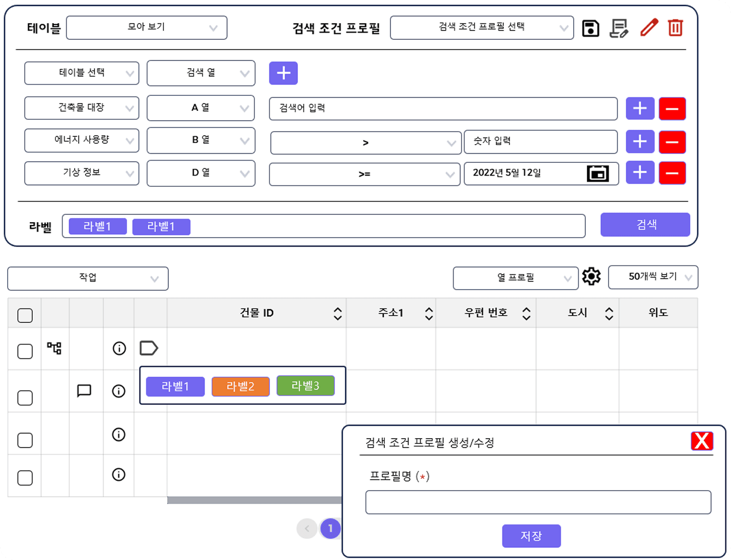This screenshot has height=560, width=731.
Task: Open the > operator dropdown
Action: pos(366,143)
